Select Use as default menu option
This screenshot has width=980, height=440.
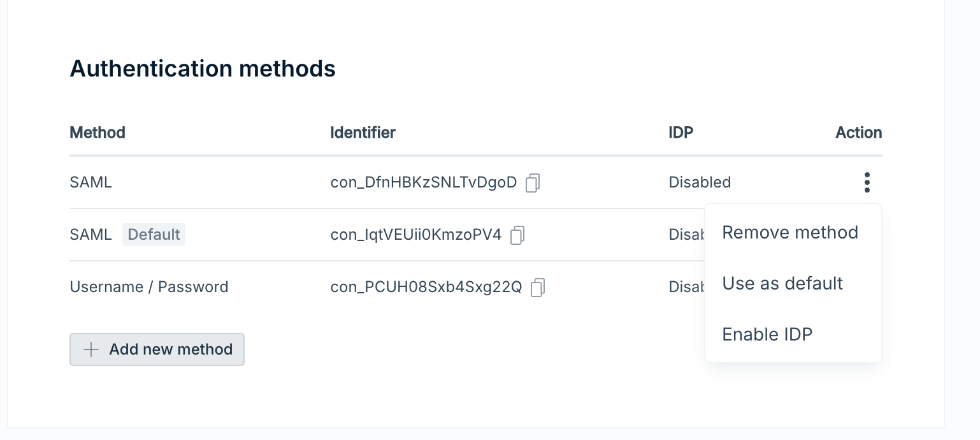tap(782, 283)
